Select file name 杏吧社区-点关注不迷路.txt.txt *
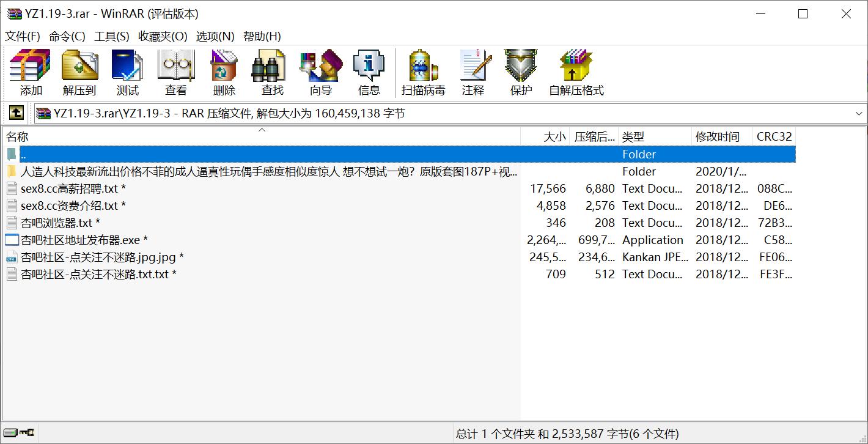 pos(99,274)
